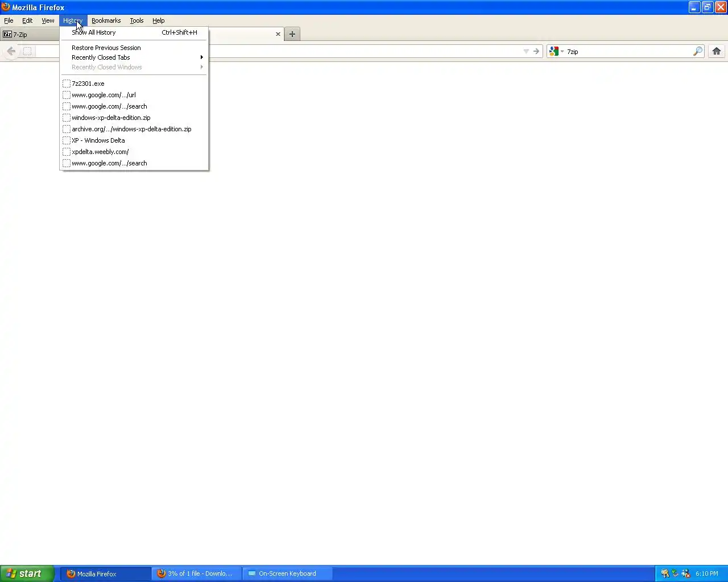Minimize the Firefox window
The height and width of the screenshot is (582, 728).
click(x=694, y=7)
